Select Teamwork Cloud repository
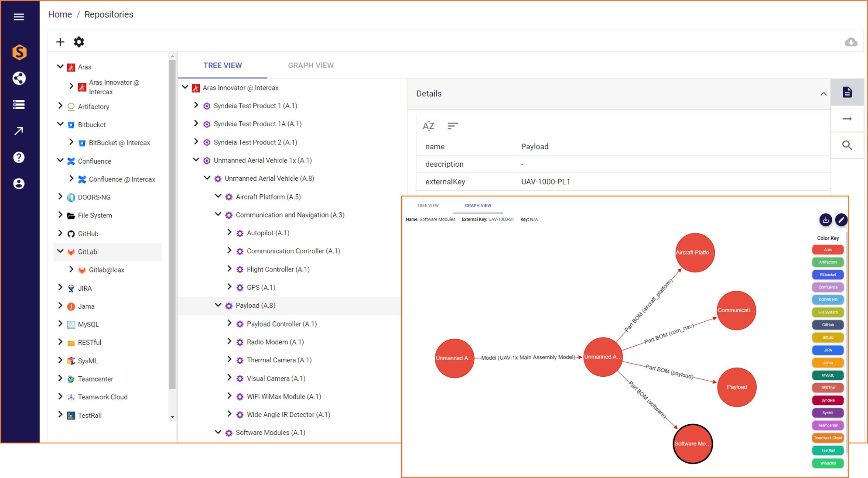 click(x=103, y=397)
